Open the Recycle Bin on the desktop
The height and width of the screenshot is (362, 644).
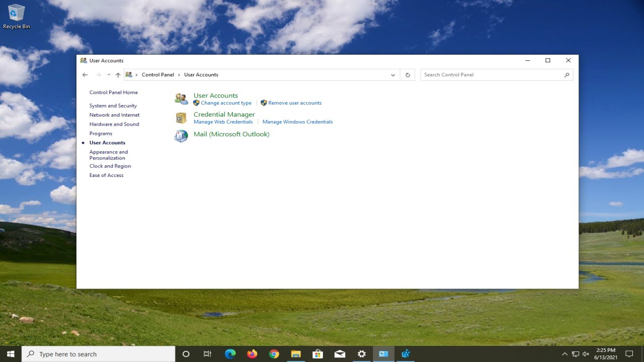tap(17, 16)
